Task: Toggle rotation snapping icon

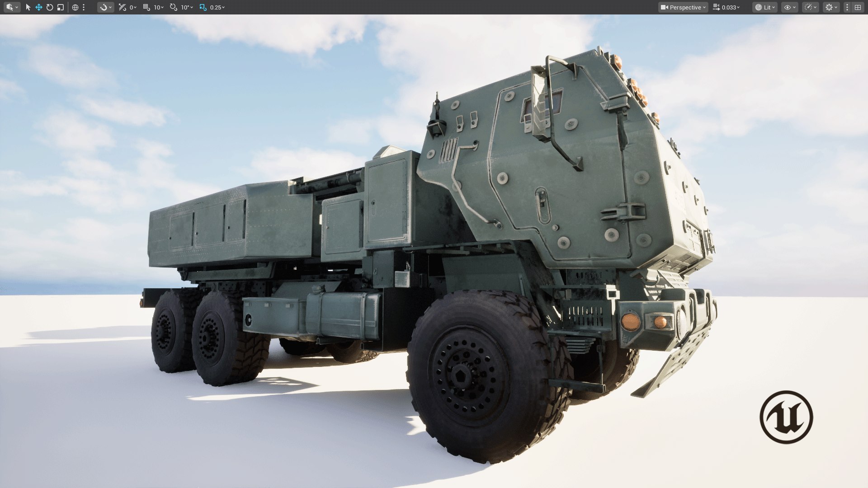Action: 173,7
